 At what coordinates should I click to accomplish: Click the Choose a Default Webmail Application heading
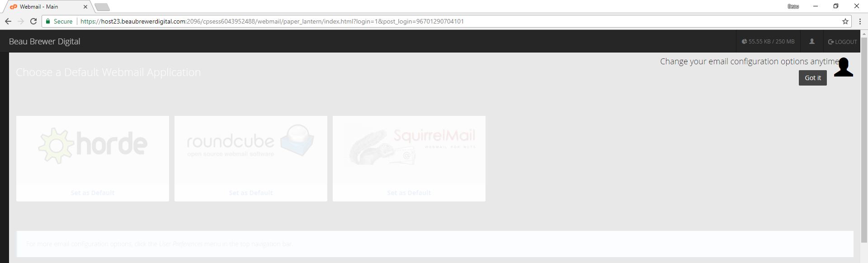(108, 72)
